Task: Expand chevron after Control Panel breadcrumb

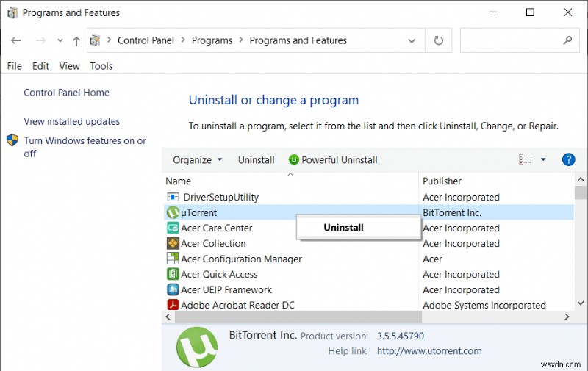Action: click(x=183, y=40)
